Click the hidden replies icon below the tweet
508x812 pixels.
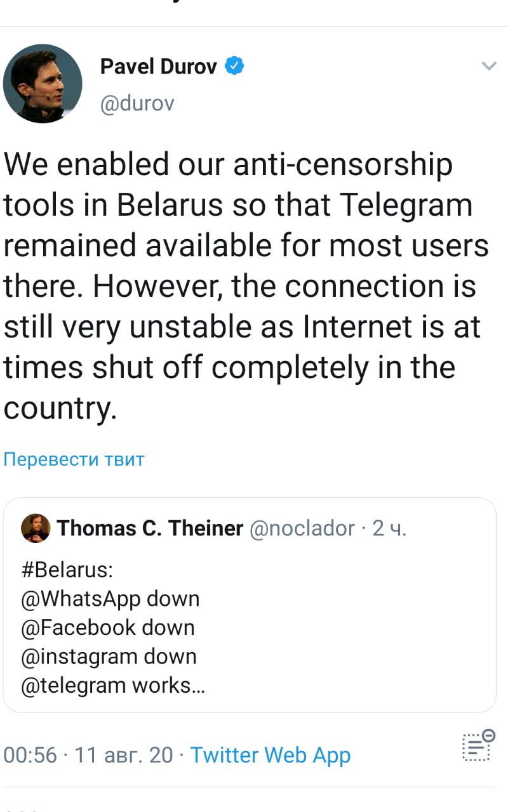(x=478, y=746)
